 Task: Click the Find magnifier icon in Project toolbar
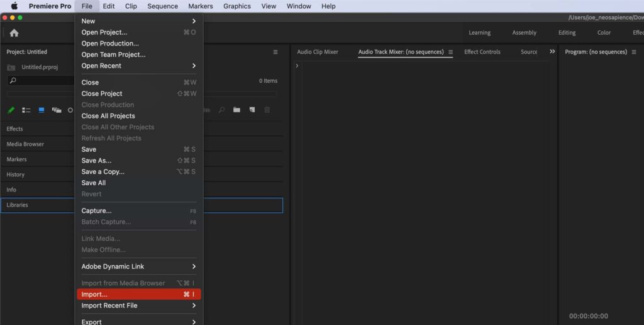tap(221, 110)
